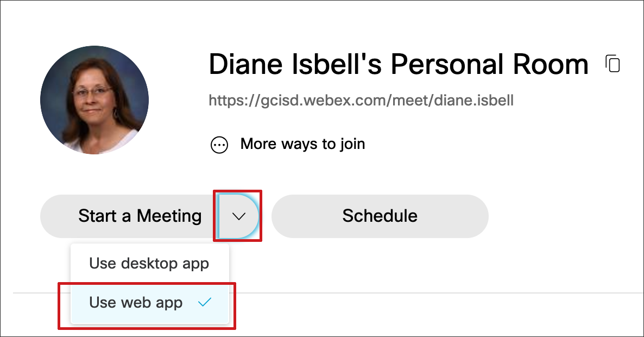The width and height of the screenshot is (644, 337).
Task: Expand the Start a Meeting dropdown arrow
Action: click(238, 216)
